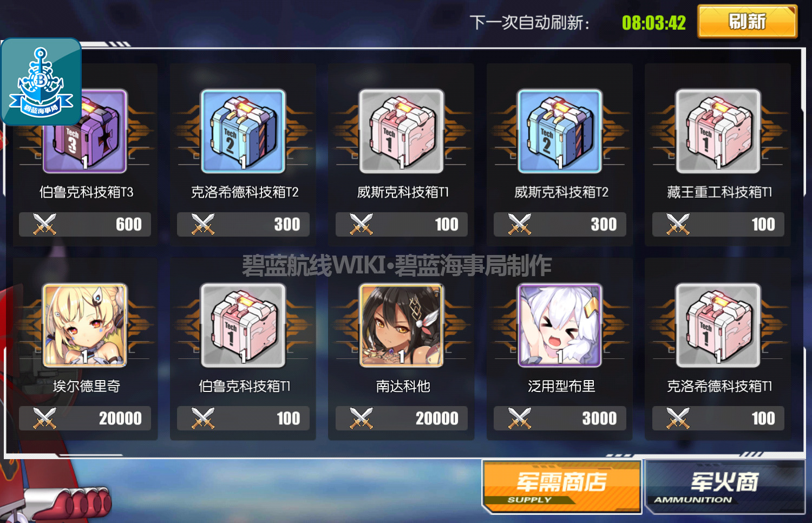Select the 埃尔德里奇 character portrait
This screenshot has width=812, height=523.
click(x=85, y=325)
